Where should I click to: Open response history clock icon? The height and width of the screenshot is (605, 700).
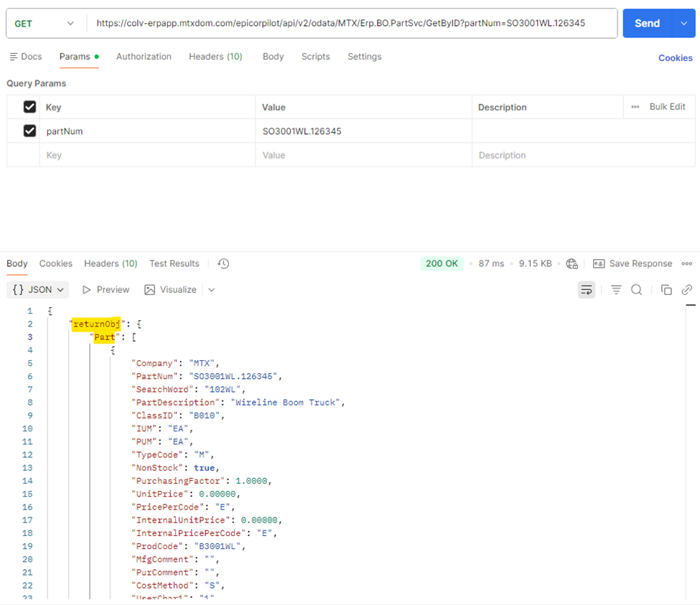tap(223, 264)
